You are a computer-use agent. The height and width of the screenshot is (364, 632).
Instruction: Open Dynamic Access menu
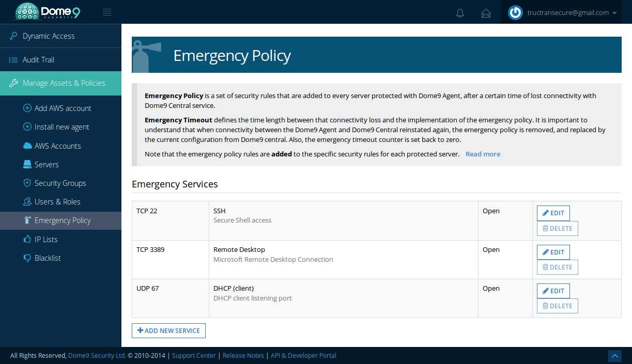coord(49,36)
